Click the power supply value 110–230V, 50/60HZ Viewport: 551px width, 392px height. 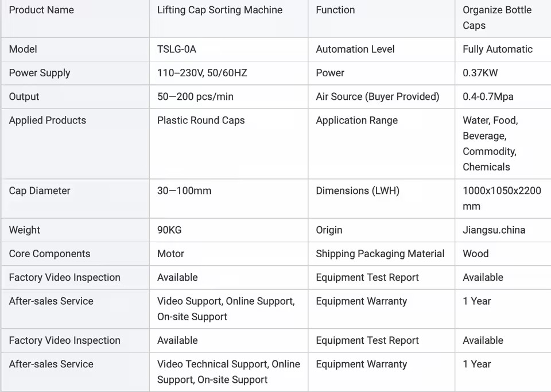pyautogui.click(x=202, y=73)
